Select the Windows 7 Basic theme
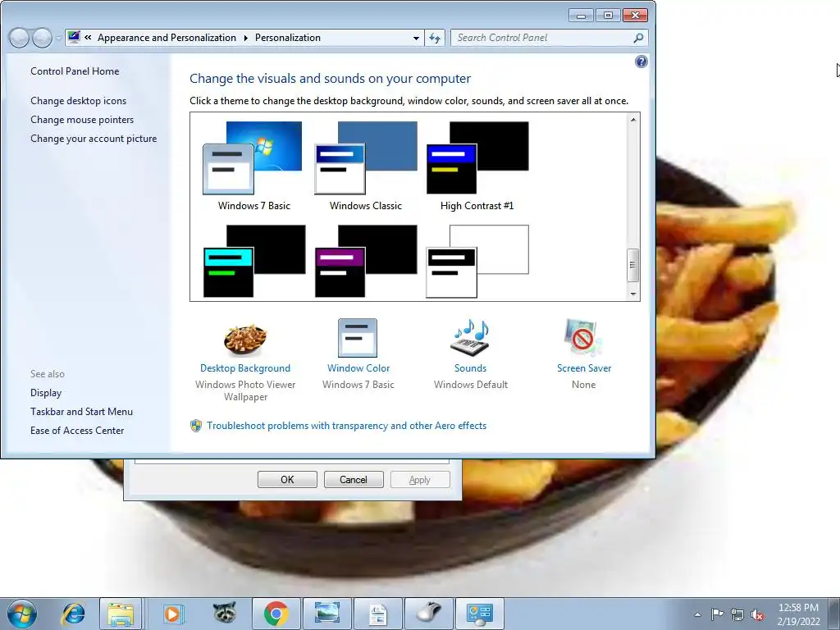Screen dimensions: 840x630 point(253,166)
